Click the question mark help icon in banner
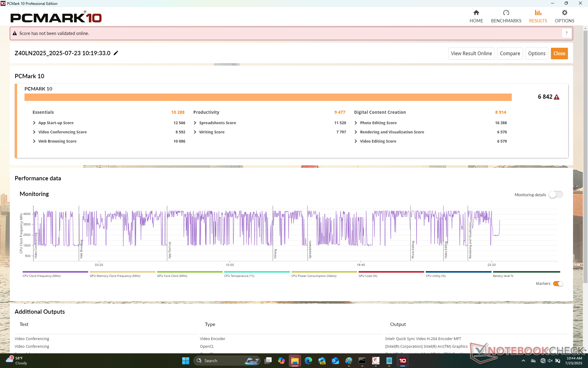This screenshot has width=588, height=368. [566, 33]
